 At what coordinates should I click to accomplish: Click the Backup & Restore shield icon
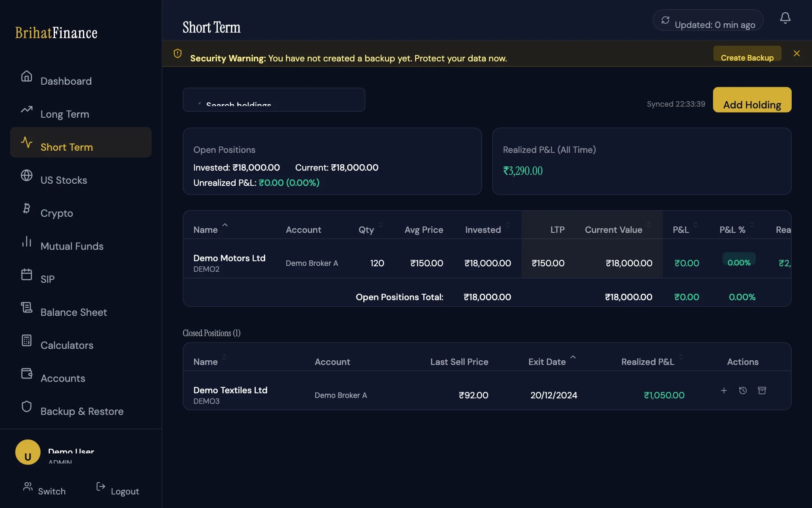coord(27,406)
